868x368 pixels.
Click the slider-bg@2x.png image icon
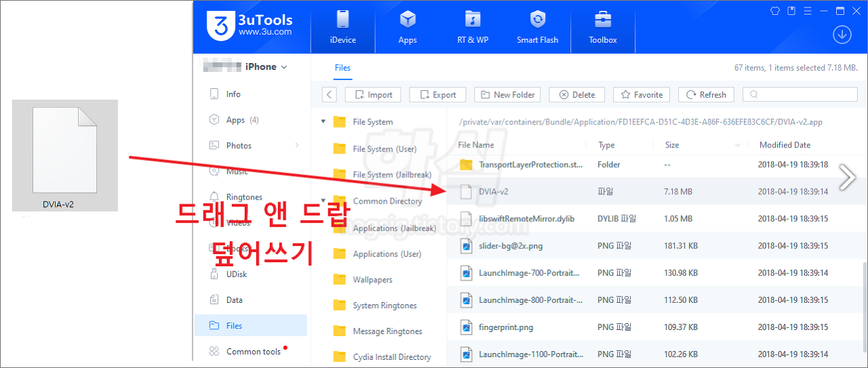pyautogui.click(x=466, y=246)
